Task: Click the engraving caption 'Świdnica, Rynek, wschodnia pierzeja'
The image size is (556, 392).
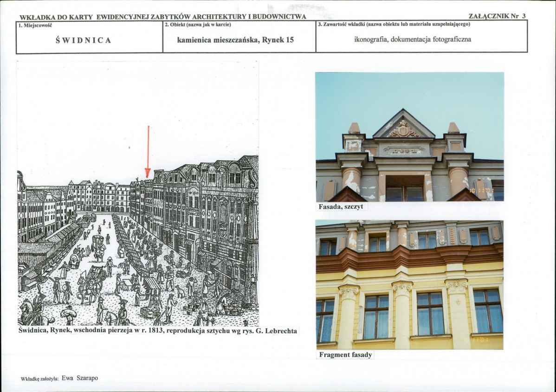Action: pos(158,331)
